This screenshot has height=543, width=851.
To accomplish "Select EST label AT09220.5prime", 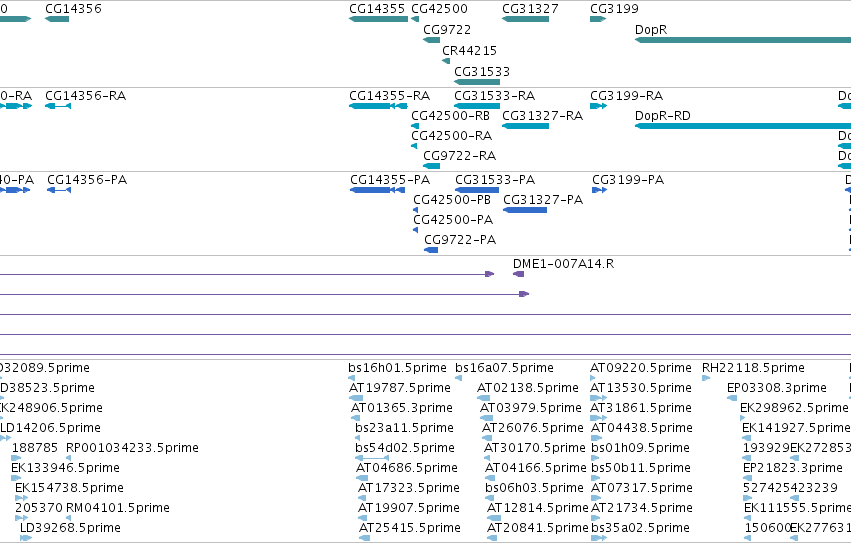I will tap(641, 368).
